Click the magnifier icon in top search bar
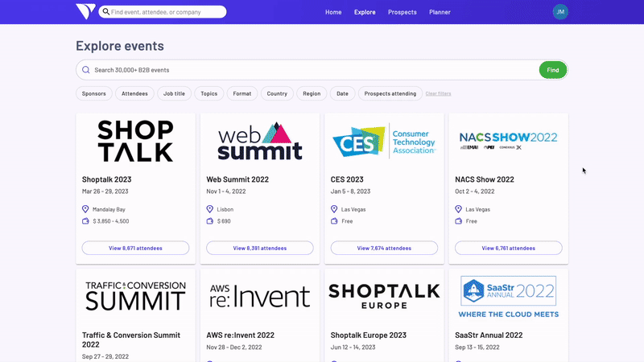Viewport: 644px width, 362px height. click(105, 12)
